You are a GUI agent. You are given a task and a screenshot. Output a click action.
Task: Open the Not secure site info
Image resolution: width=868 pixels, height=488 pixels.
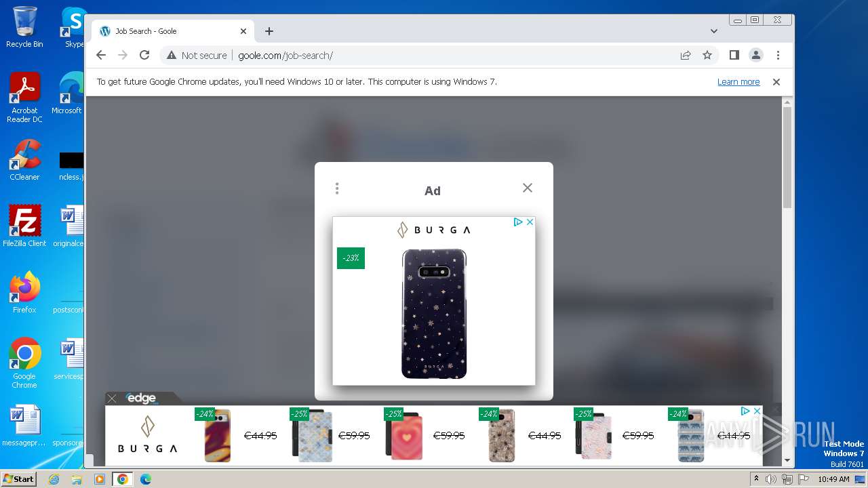click(197, 56)
